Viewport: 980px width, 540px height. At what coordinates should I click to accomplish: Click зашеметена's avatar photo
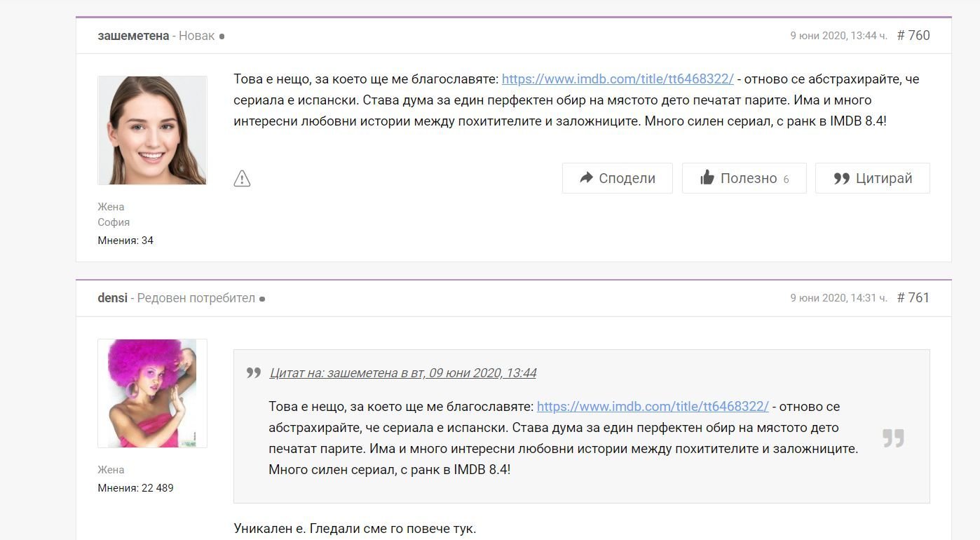(x=152, y=130)
